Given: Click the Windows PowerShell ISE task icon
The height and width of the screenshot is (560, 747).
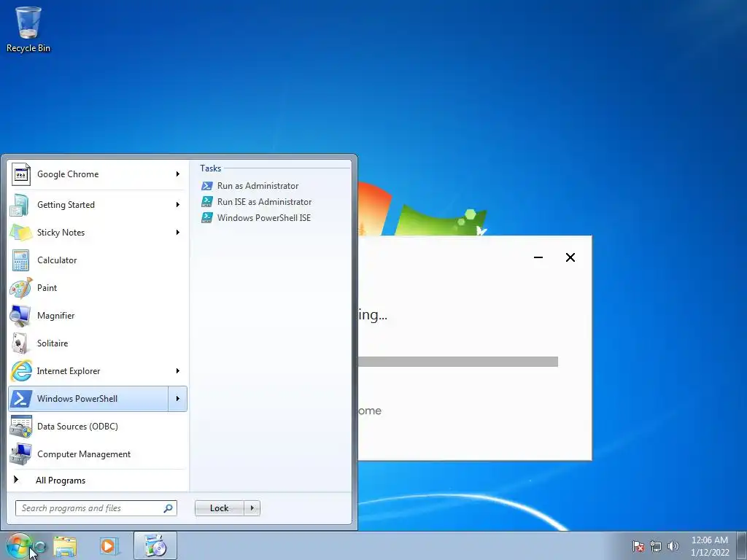Looking at the screenshot, I should (206, 217).
